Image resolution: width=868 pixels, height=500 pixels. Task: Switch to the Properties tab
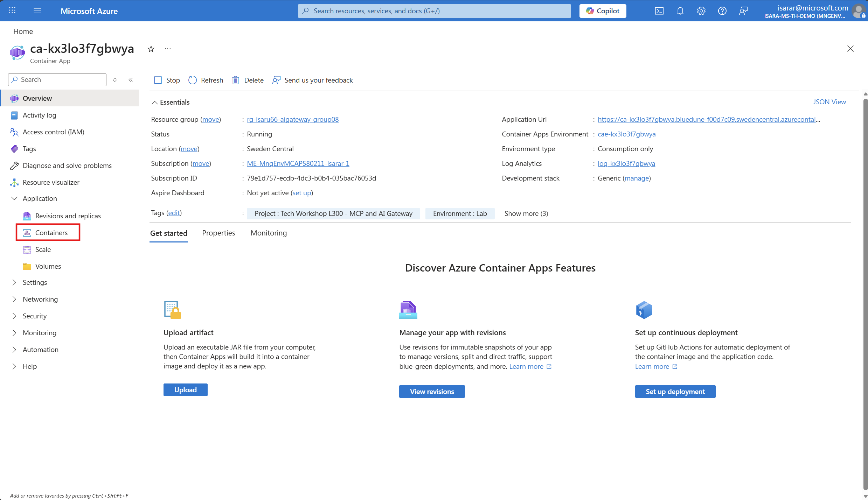(218, 233)
